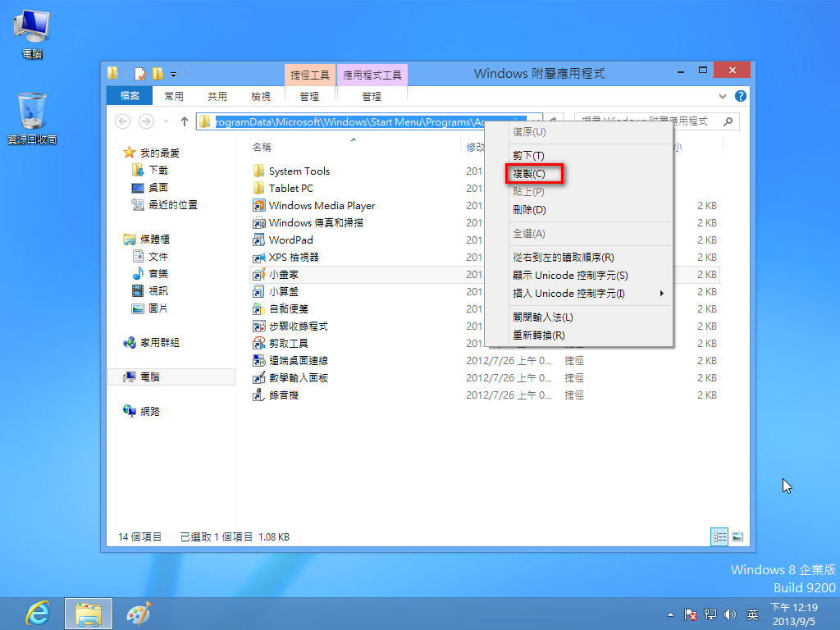Switch to the 共用 ribbon tab
This screenshot has width=840, height=630.
pos(217,97)
